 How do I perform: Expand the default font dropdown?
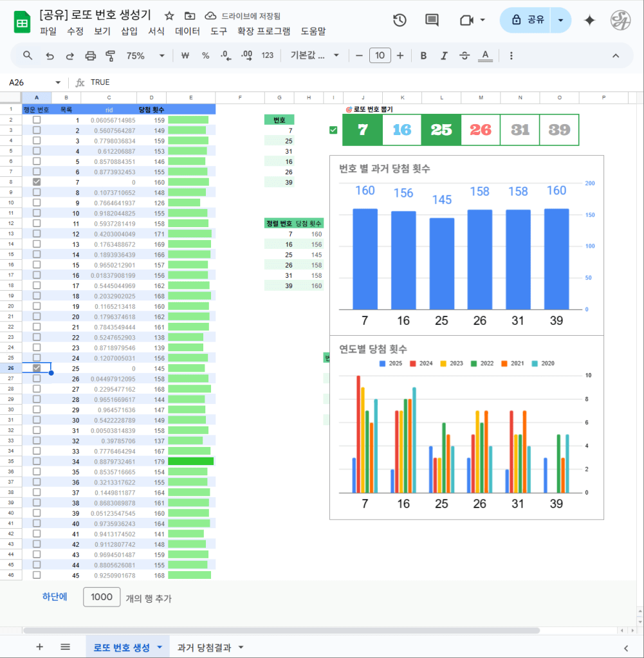(x=315, y=56)
